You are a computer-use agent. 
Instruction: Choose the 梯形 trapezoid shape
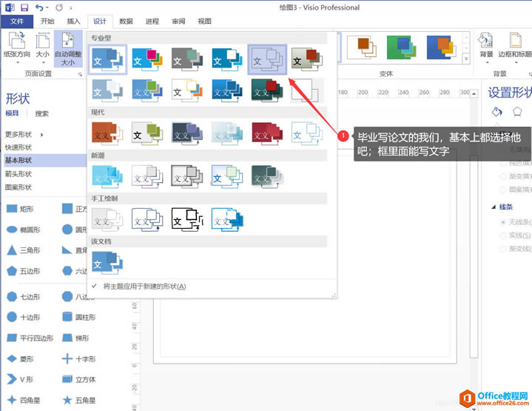pos(75,338)
